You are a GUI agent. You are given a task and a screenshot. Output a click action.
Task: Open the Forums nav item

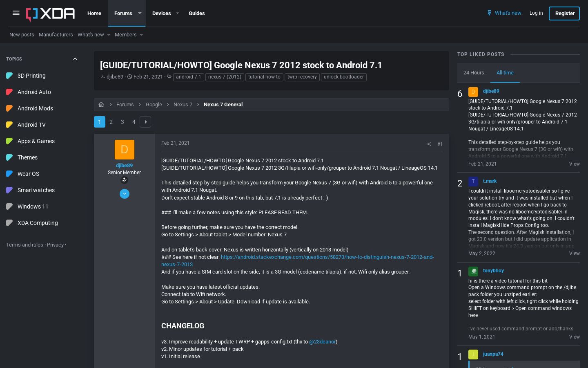pyautogui.click(x=123, y=13)
